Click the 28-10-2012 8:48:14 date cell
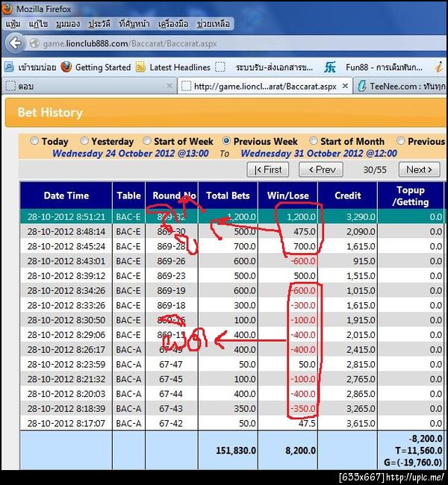This screenshot has height=485, width=448. point(66,231)
